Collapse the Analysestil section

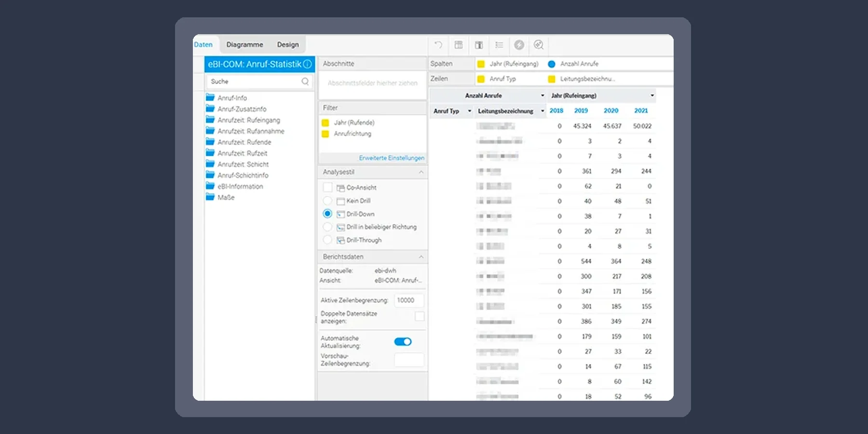pos(421,172)
